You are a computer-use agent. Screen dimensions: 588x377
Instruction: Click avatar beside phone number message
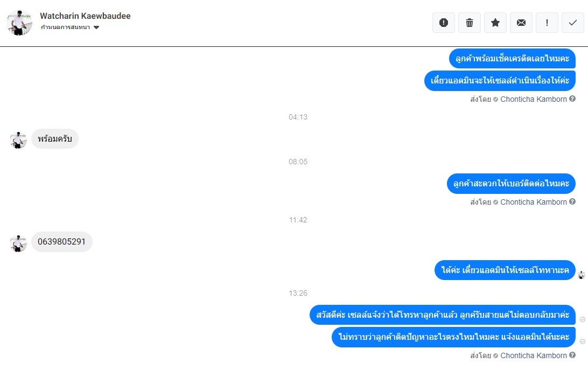coord(18,243)
